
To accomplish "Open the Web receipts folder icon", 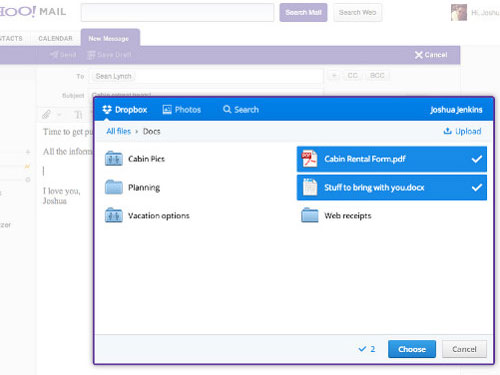I will pos(310,215).
